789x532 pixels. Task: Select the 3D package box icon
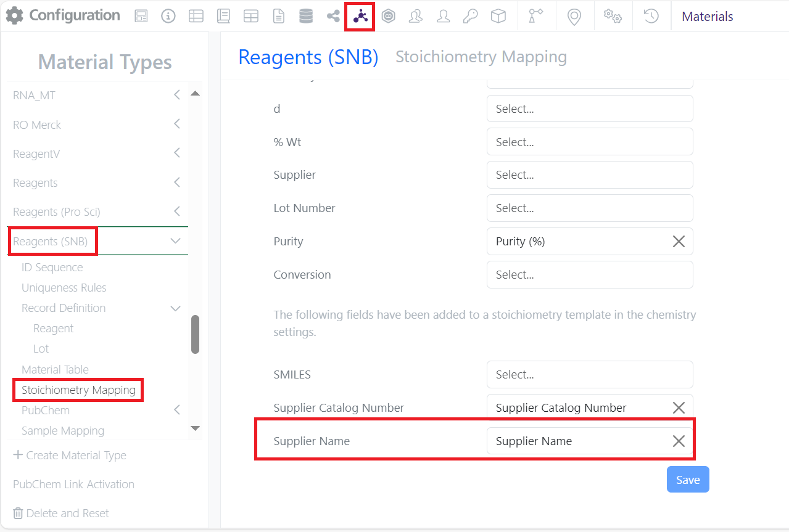[498, 17]
